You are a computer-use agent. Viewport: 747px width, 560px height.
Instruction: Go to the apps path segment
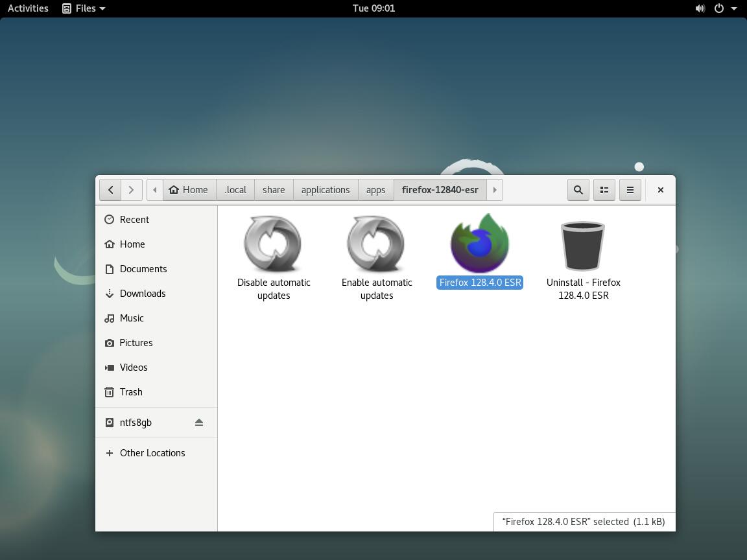pos(376,190)
